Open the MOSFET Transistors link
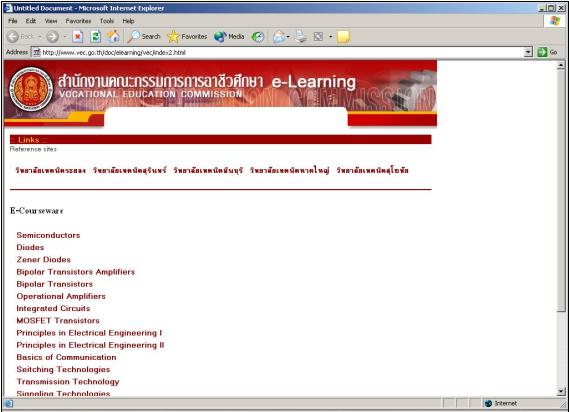Image resolution: width=569 pixels, height=412 pixels. (58, 321)
